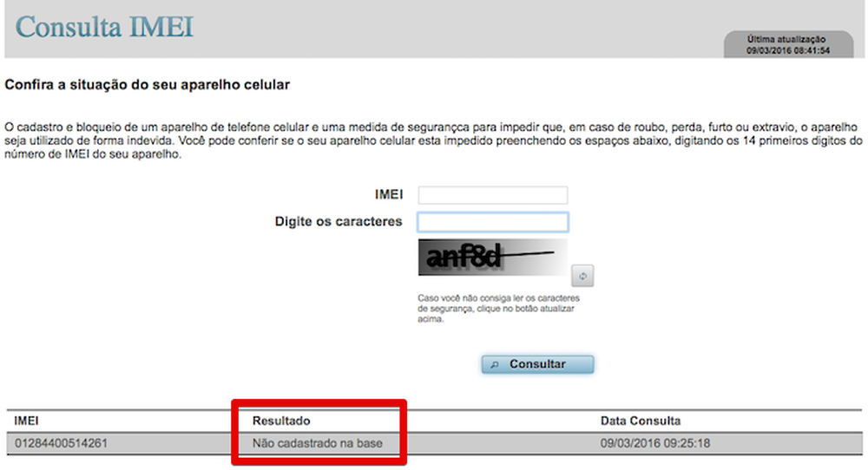Click the IMEI label beside the input
Image resolution: width=868 pixels, height=470 pixels.
(389, 194)
